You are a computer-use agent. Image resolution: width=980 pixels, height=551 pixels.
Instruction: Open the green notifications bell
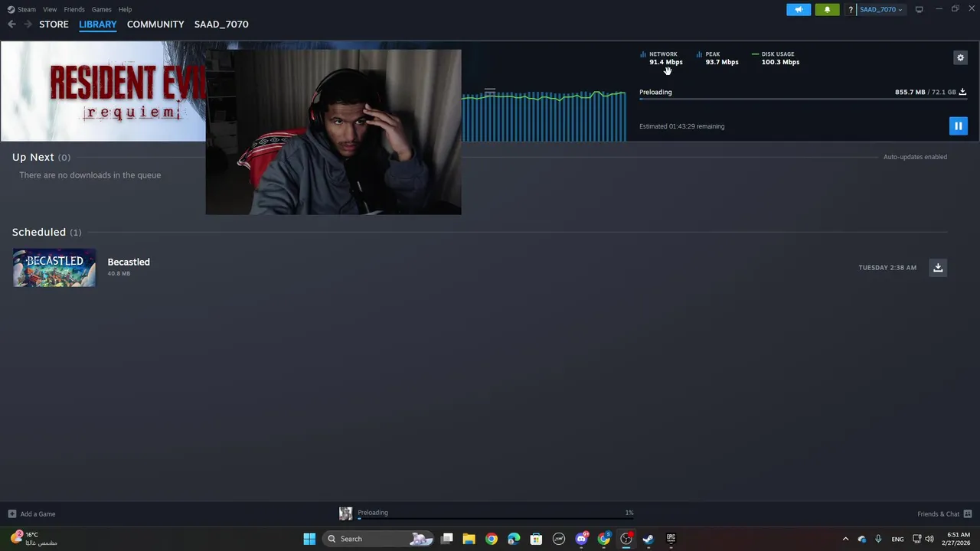pos(827,9)
